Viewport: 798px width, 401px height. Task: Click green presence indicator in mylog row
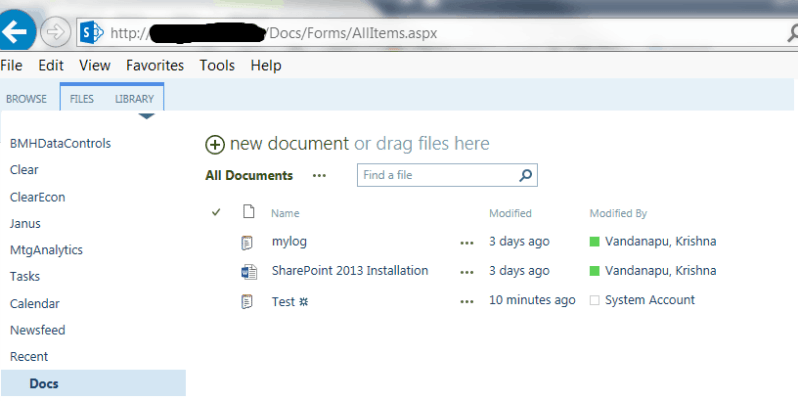[x=594, y=242]
